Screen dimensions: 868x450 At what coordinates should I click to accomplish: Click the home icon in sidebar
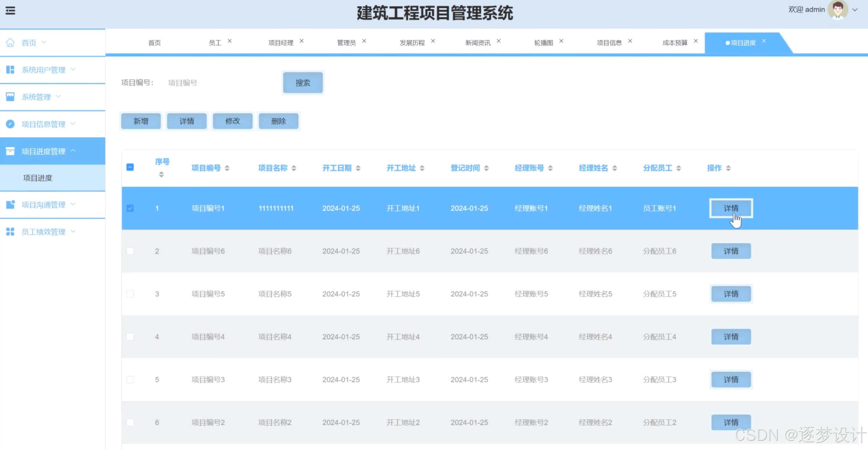[x=10, y=43]
